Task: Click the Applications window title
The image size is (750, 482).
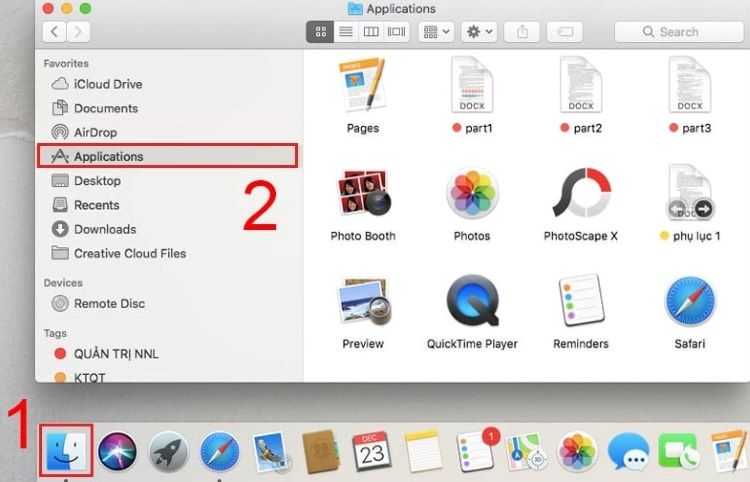Action: (x=401, y=9)
